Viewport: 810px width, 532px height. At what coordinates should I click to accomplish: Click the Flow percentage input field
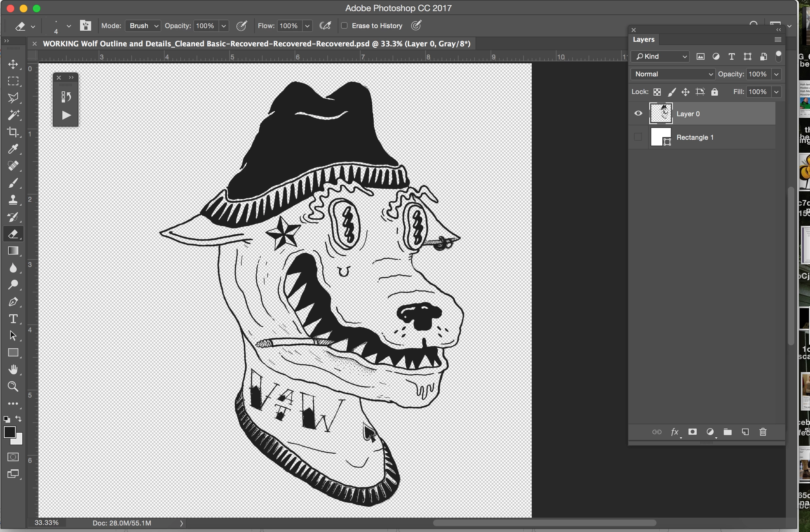[289, 26]
